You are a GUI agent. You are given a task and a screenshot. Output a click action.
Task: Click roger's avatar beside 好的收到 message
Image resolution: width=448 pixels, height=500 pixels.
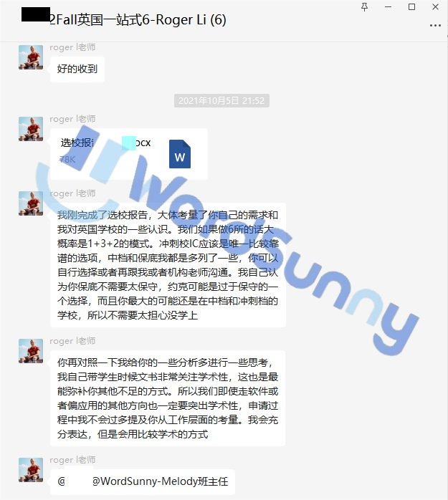[x=31, y=57]
